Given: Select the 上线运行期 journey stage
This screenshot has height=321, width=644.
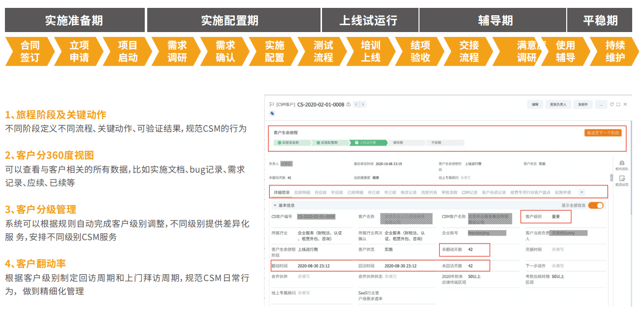Looking at the screenshot, I should tap(368, 143).
